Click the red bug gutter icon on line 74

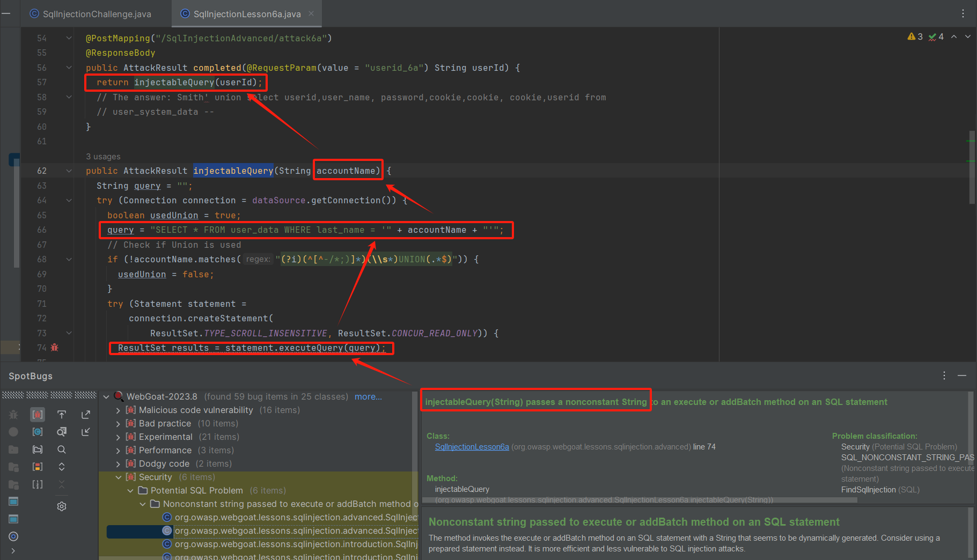coord(55,348)
